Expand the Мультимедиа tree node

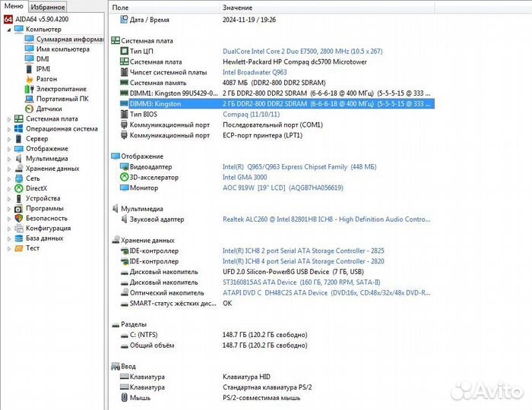(9, 159)
